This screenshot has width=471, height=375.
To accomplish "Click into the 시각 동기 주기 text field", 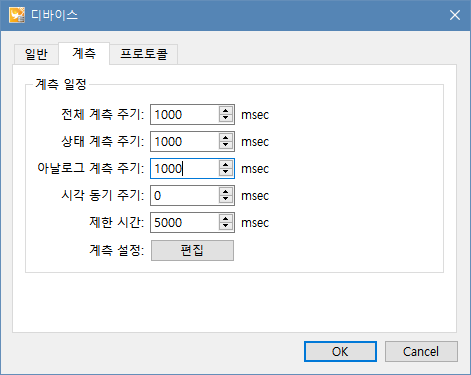I will [185, 196].
